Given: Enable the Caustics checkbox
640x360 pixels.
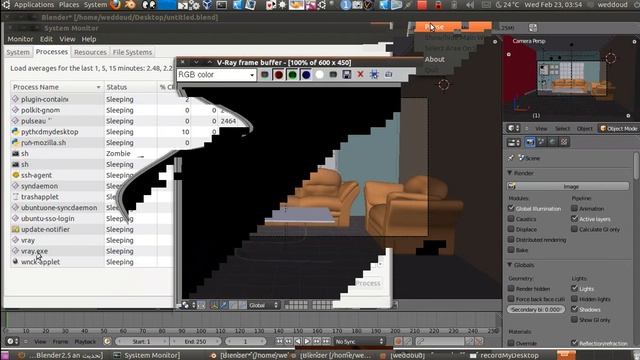Looking at the screenshot, I should [511, 219].
